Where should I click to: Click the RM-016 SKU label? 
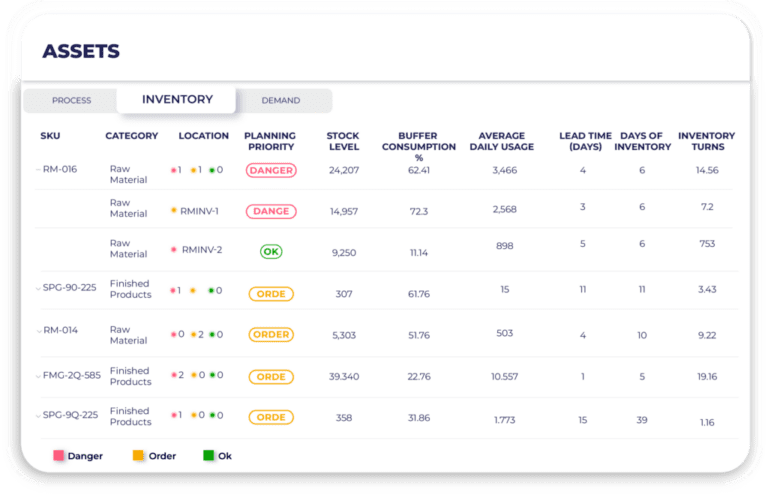pyautogui.click(x=60, y=169)
